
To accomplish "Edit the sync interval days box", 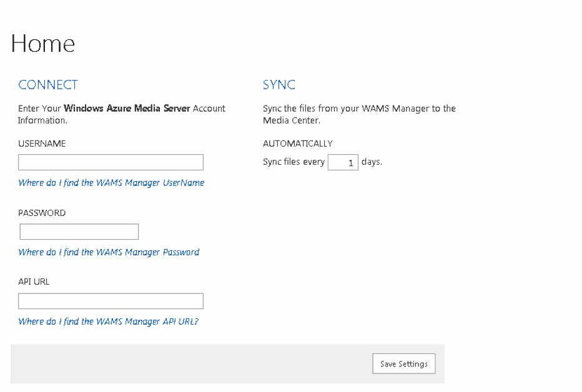I will (x=343, y=162).
